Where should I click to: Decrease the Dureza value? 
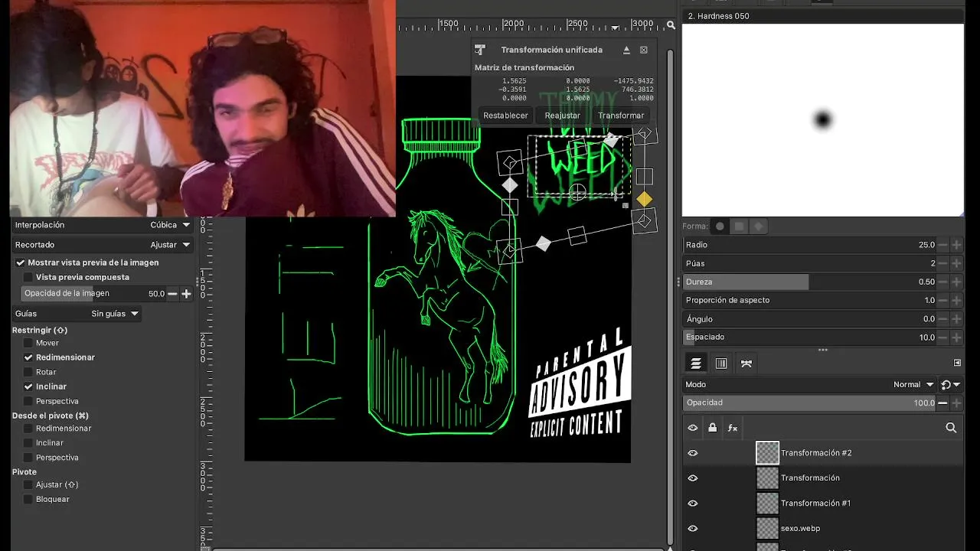pos(942,282)
